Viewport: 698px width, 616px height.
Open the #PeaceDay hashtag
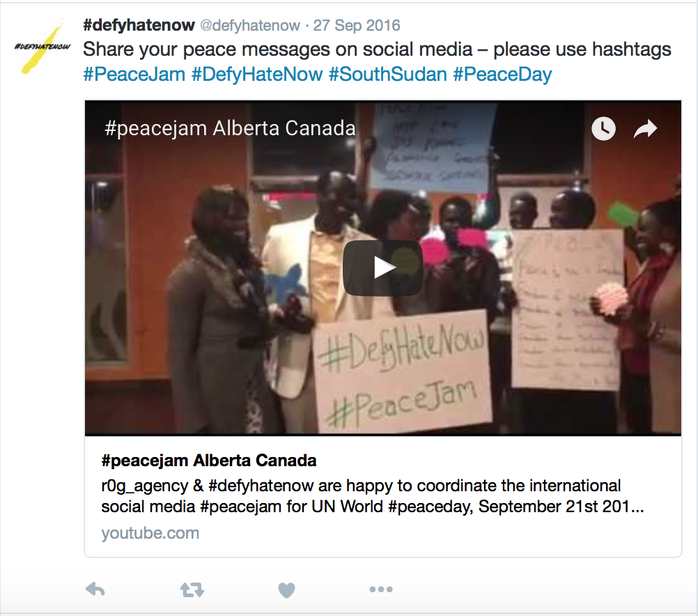click(502, 74)
